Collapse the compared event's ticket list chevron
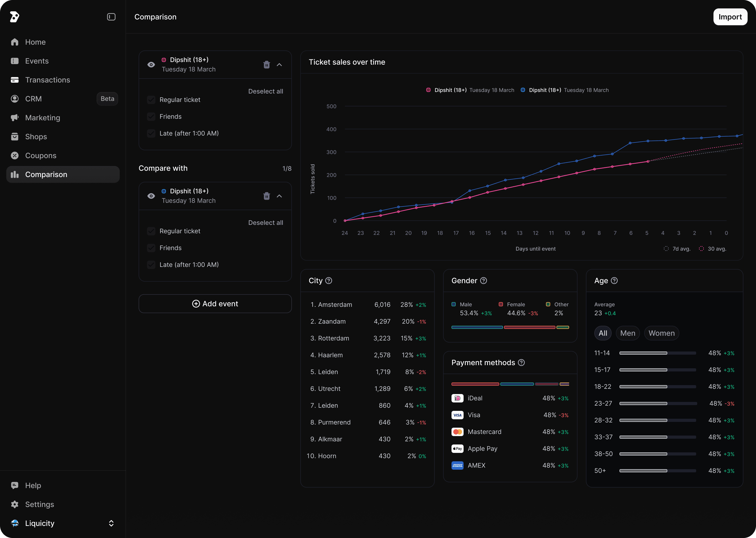The width and height of the screenshot is (756, 538). 279,196
